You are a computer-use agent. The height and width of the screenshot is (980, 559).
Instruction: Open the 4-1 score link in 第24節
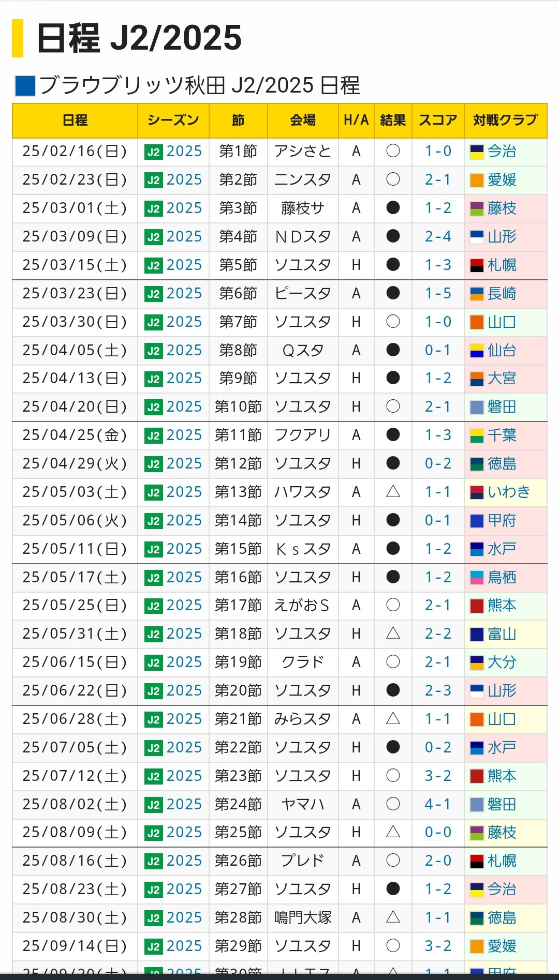click(438, 805)
